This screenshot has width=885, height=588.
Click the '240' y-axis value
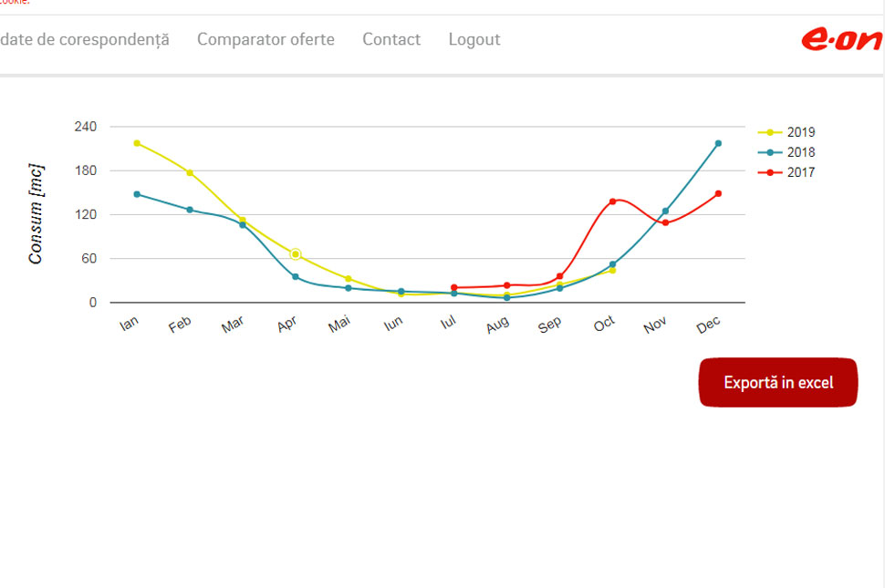tap(85, 127)
